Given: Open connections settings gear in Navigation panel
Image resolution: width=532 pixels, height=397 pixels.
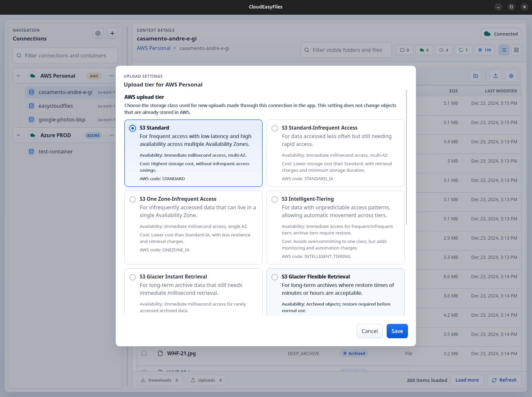Looking at the screenshot, I should pos(98,33).
